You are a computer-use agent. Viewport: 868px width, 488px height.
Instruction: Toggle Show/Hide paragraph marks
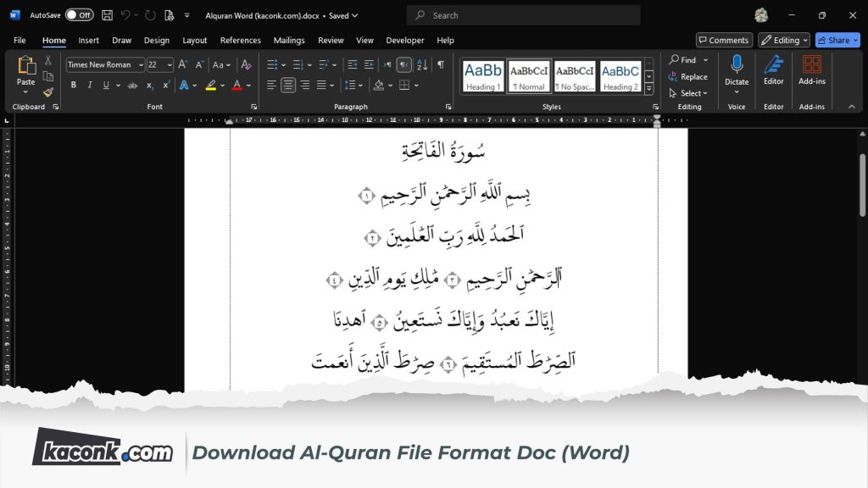tap(441, 64)
